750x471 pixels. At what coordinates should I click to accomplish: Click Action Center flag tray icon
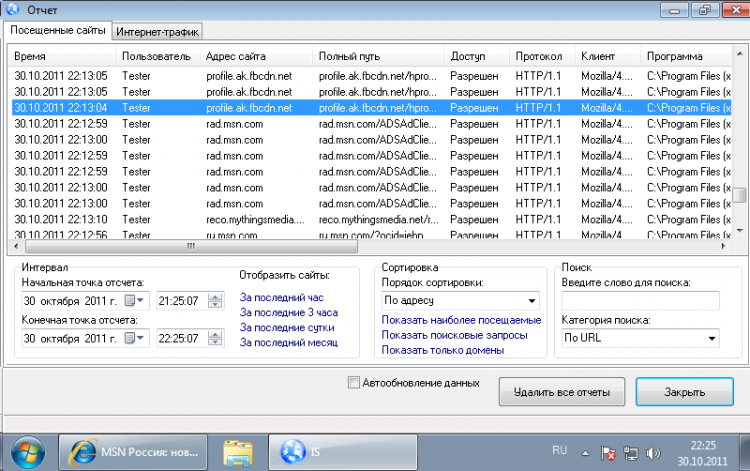click(x=608, y=453)
